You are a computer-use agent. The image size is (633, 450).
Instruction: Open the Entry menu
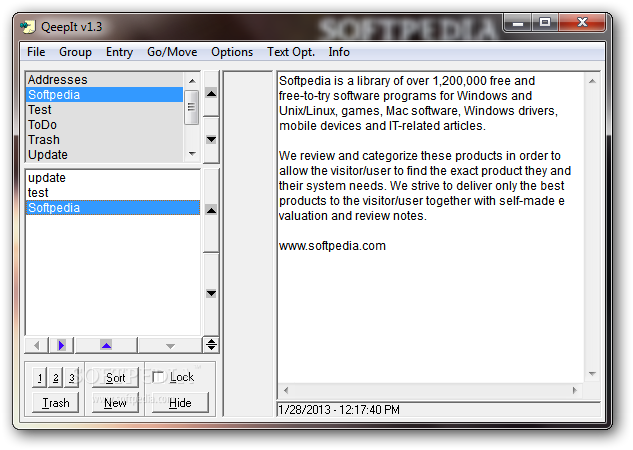point(119,52)
